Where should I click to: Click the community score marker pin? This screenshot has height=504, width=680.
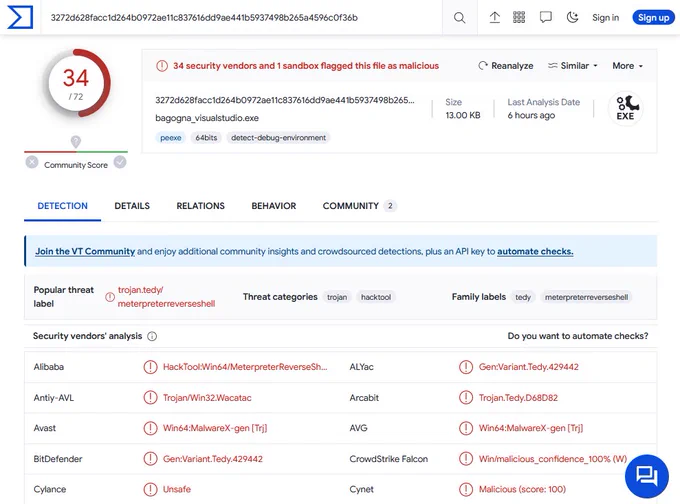[x=76, y=142]
